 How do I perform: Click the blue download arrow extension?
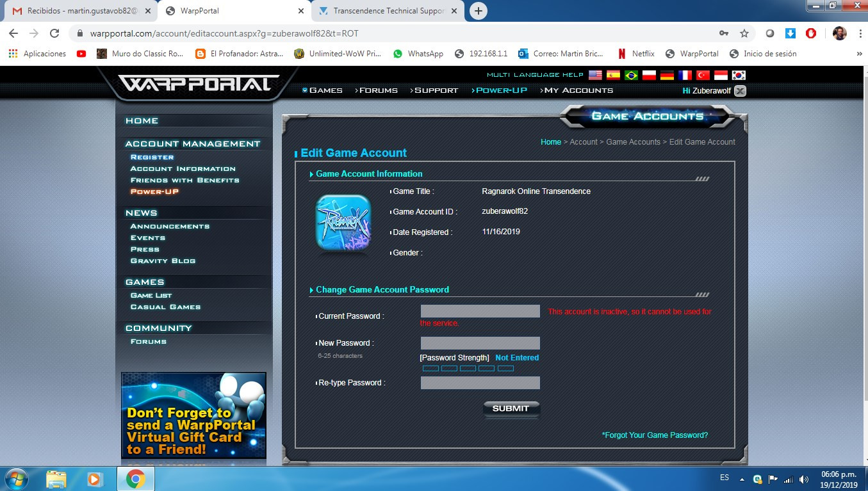click(790, 33)
